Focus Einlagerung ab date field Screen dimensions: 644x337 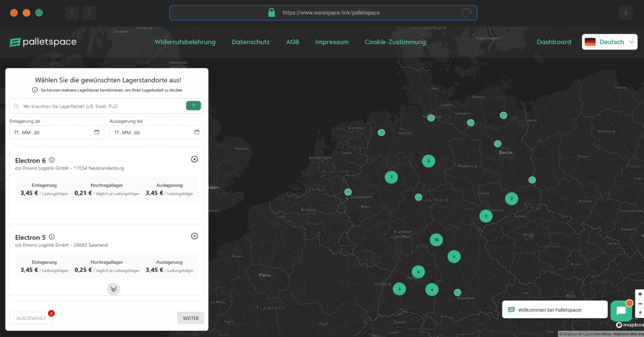(57, 132)
